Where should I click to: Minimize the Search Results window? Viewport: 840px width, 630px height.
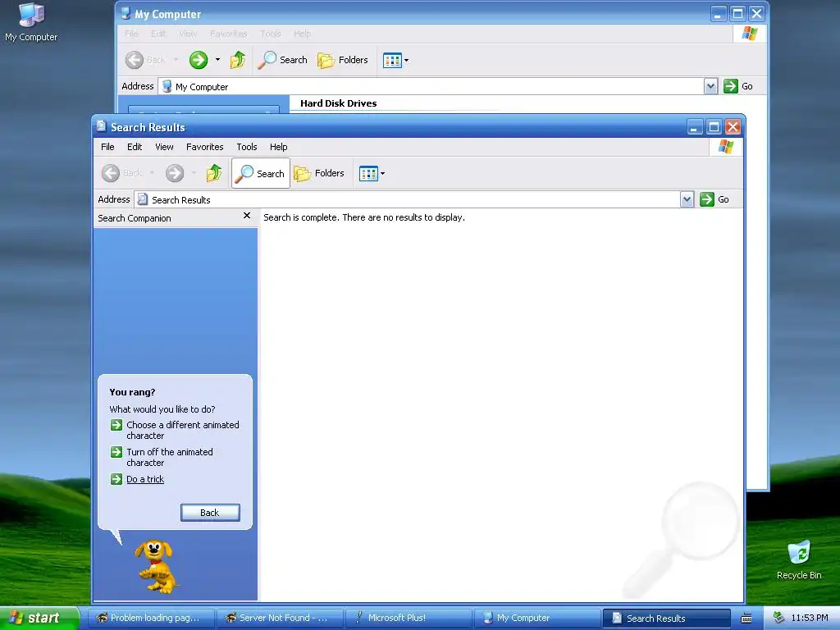point(694,127)
